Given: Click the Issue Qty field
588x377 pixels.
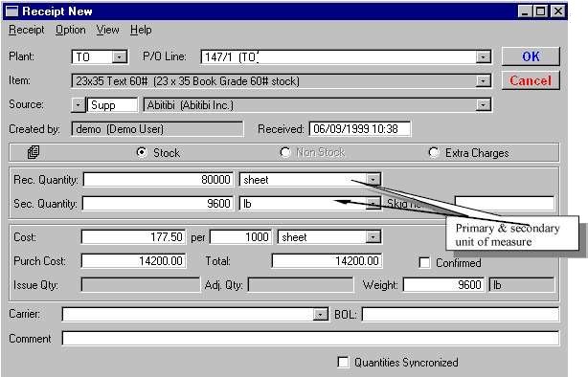Looking at the screenshot, I should click(x=141, y=285).
